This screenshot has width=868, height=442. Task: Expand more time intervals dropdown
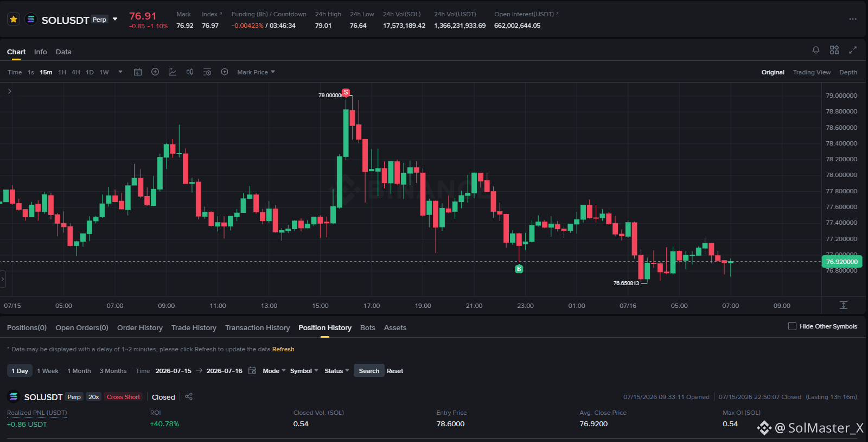(120, 72)
